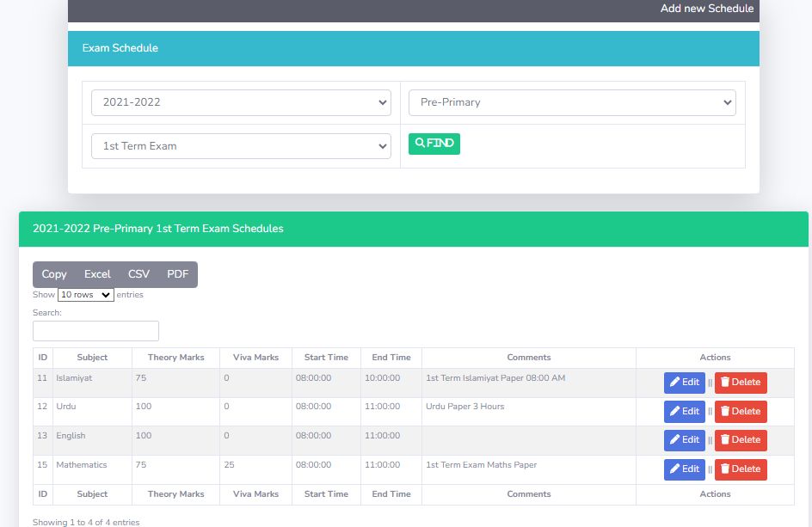The height and width of the screenshot is (527, 812).
Task: Click trash icon to delete Urdu row
Action: pos(725,412)
